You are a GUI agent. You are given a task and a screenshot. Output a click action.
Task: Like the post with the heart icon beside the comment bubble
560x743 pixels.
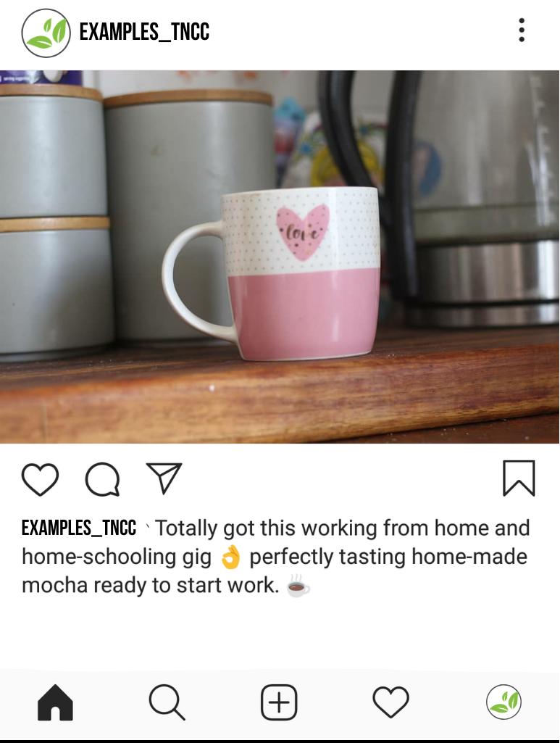click(41, 480)
